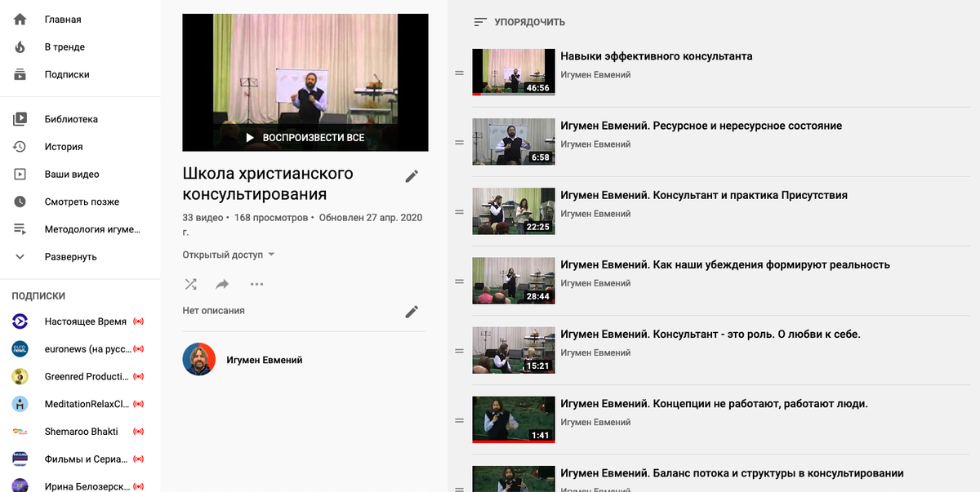Click live indicator beside Shemaroo Bhakti
The height and width of the screenshot is (492, 980).
click(x=138, y=431)
